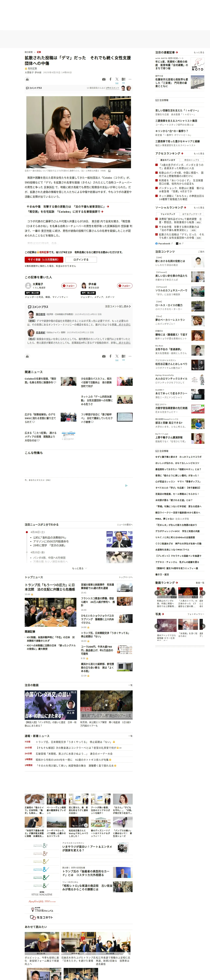Click the Facebook icon below the comment section
This screenshot has height=980, width=210.
click(x=111, y=356)
